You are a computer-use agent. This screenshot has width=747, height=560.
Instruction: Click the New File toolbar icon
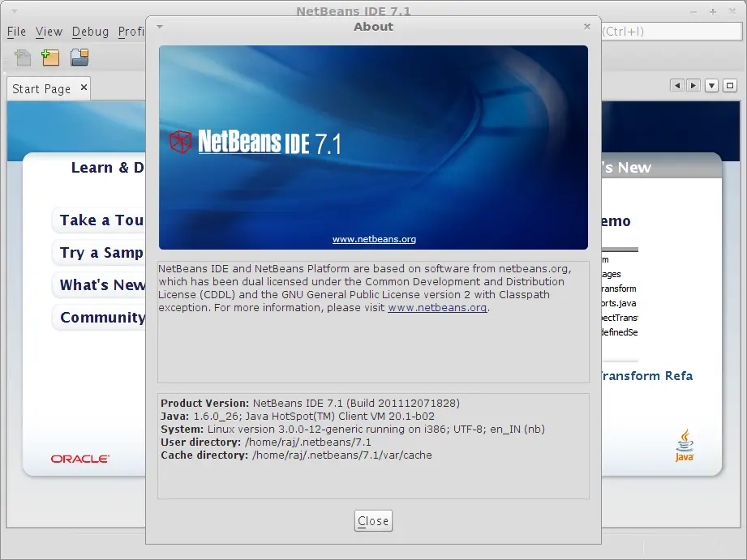[x=23, y=58]
